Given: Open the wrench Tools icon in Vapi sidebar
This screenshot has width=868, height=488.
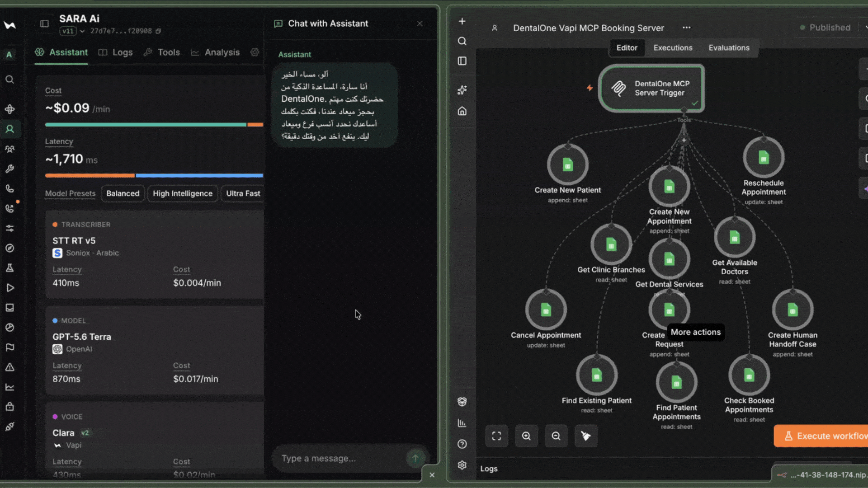Looking at the screenshot, I should point(9,169).
